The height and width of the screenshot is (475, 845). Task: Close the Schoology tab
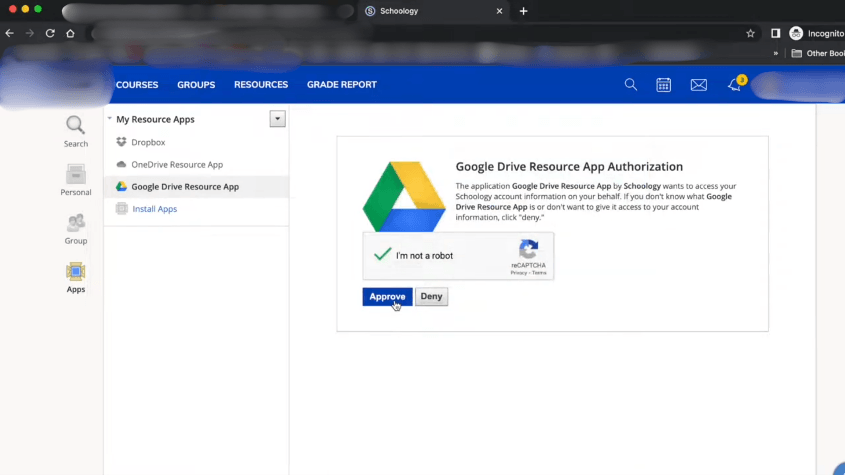(499, 11)
